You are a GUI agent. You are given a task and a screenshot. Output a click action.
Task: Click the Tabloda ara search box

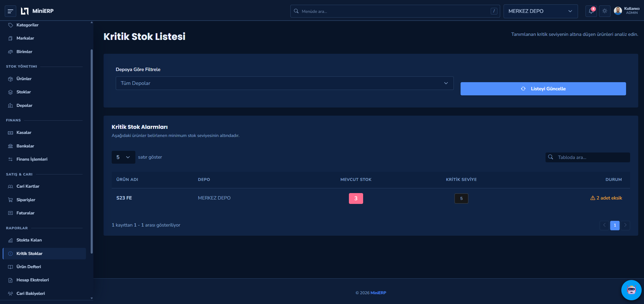click(x=588, y=157)
